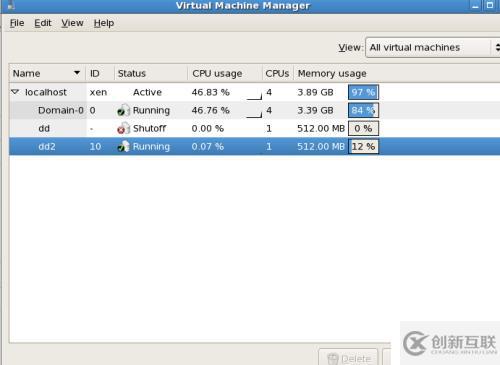Click the dd 0 % memory bar

[x=363, y=128]
